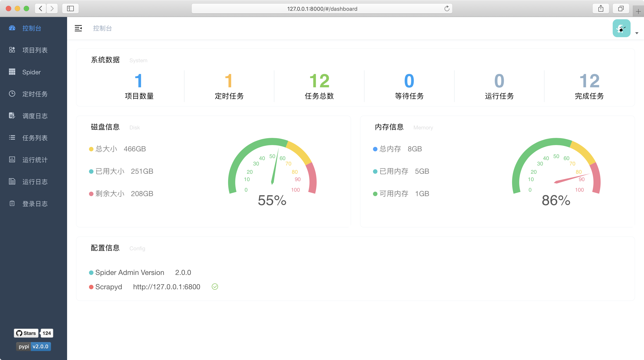This screenshot has width=644, height=360.
Task: Click the user avatar image
Action: [621, 28]
